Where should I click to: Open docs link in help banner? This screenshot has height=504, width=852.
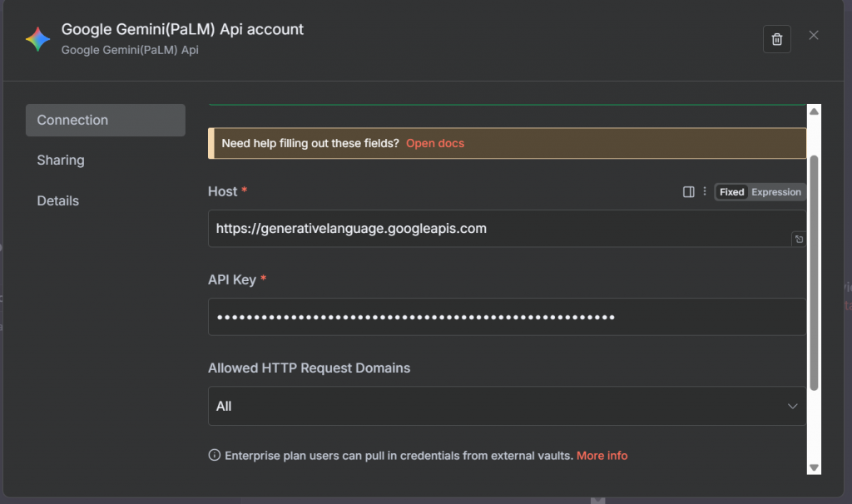point(435,143)
